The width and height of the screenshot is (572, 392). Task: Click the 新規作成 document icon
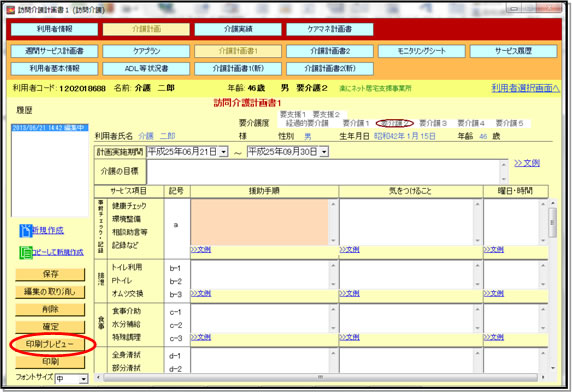point(26,231)
